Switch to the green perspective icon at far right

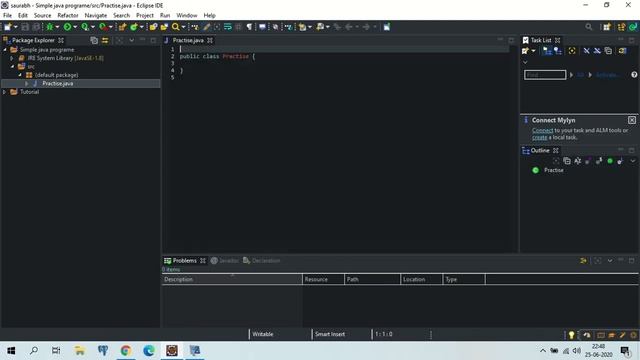pos(633,27)
